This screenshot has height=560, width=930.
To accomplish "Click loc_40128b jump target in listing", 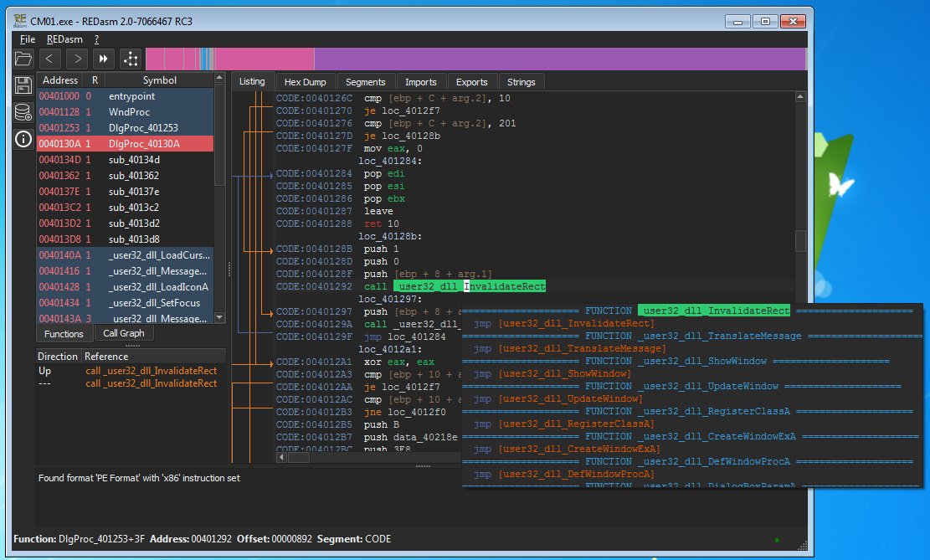I will 410,136.
